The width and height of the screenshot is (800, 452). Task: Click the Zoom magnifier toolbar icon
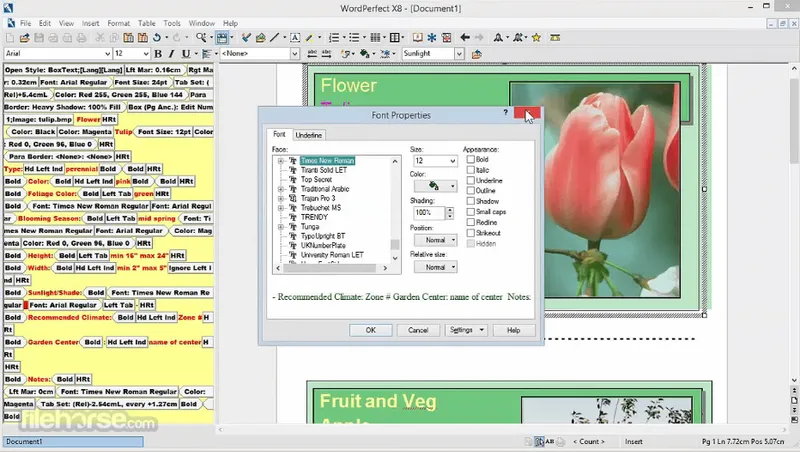[201, 38]
